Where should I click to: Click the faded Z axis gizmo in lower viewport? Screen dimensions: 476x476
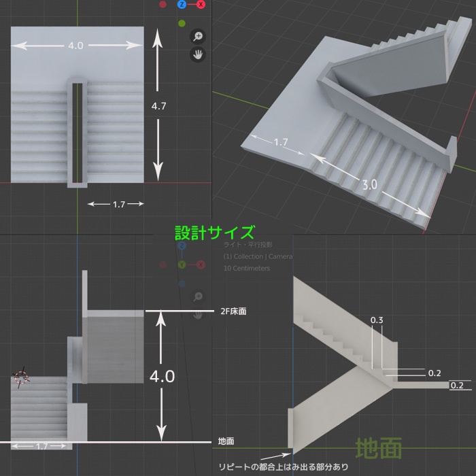pyautogui.click(x=182, y=245)
